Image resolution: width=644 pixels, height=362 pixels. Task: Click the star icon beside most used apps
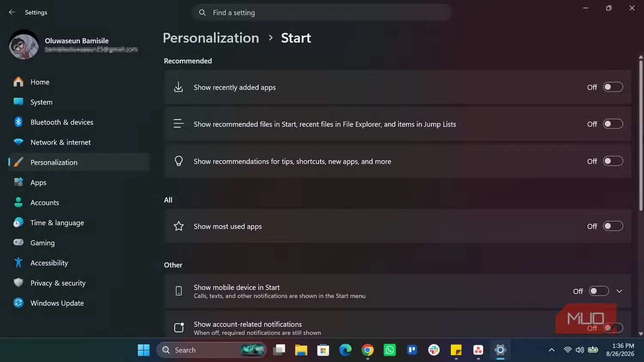pos(179,226)
